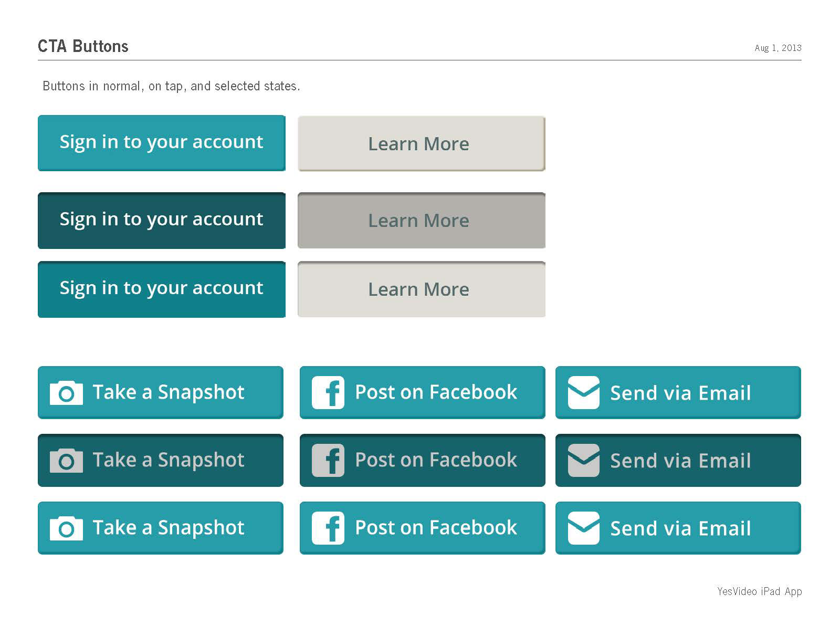Click envelope icon in top Send via Email button
This screenshot has width=840, height=635.
pyautogui.click(x=584, y=392)
